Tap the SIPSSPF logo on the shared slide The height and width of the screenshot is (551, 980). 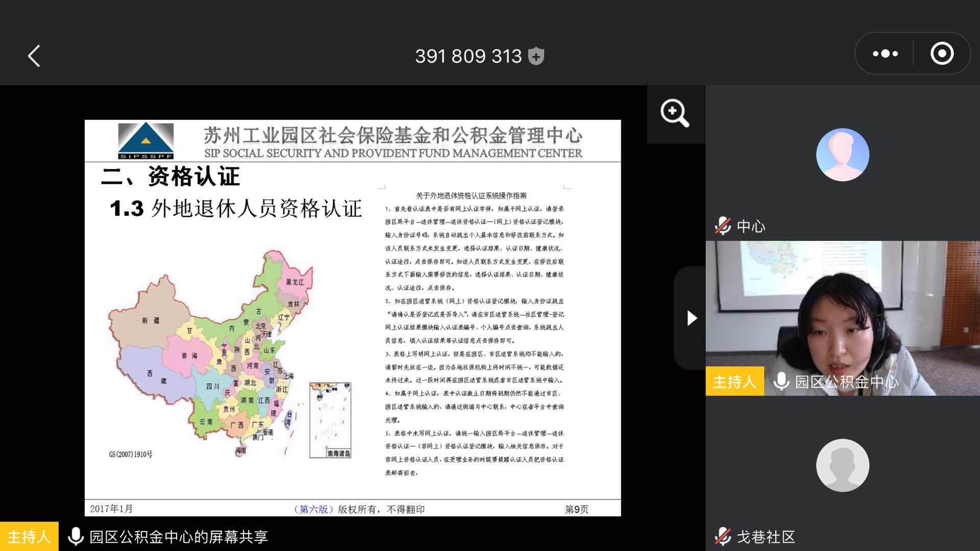pyautogui.click(x=146, y=141)
